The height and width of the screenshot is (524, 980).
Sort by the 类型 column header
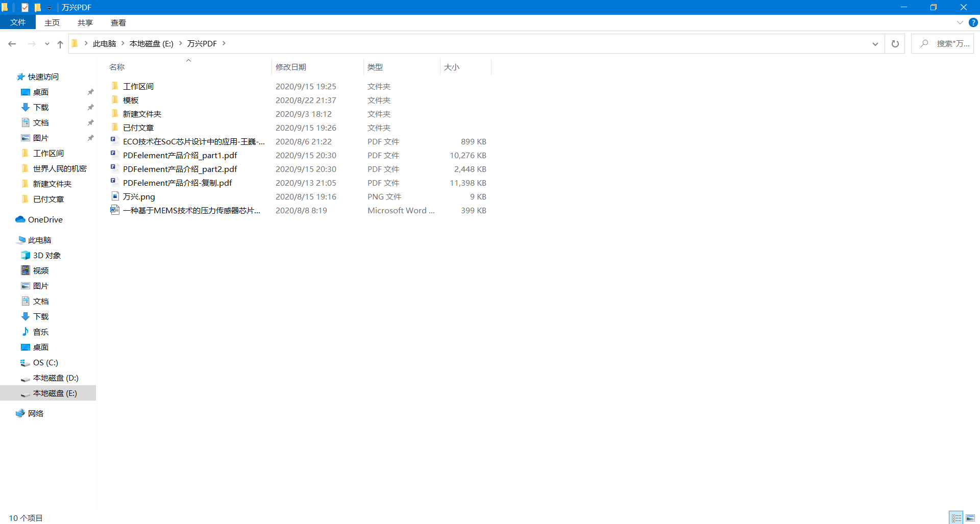pos(375,67)
